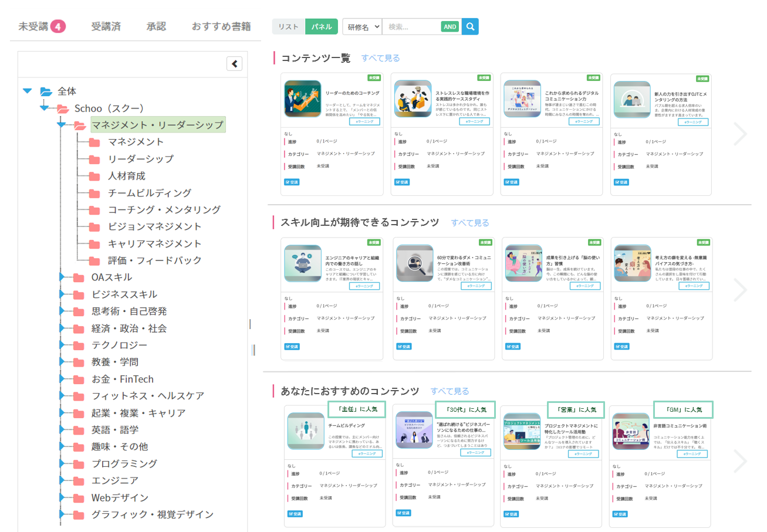Switch to リスト view
This screenshot has width=767, height=532.
click(288, 26)
